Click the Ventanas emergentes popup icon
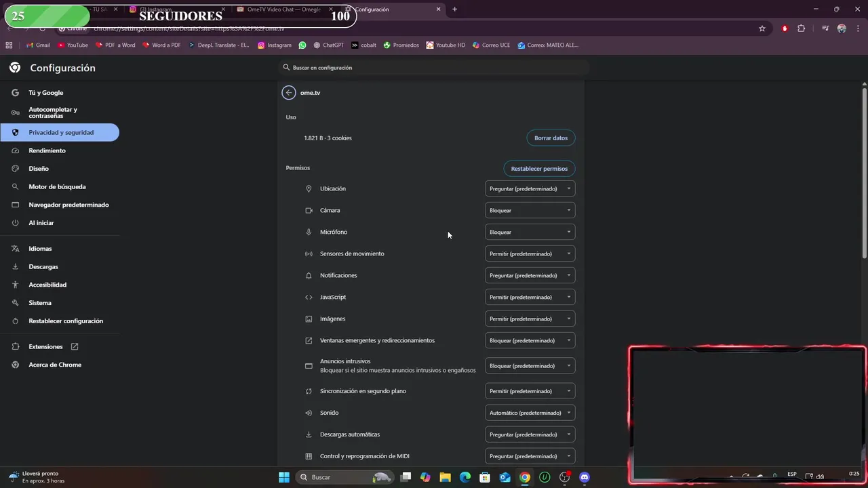Image resolution: width=868 pixels, height=488 pixels. (309, 340)
